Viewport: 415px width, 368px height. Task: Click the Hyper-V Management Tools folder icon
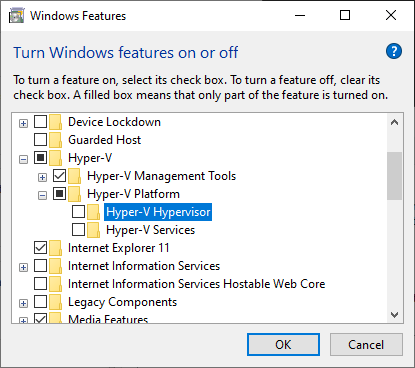[74, 176]
